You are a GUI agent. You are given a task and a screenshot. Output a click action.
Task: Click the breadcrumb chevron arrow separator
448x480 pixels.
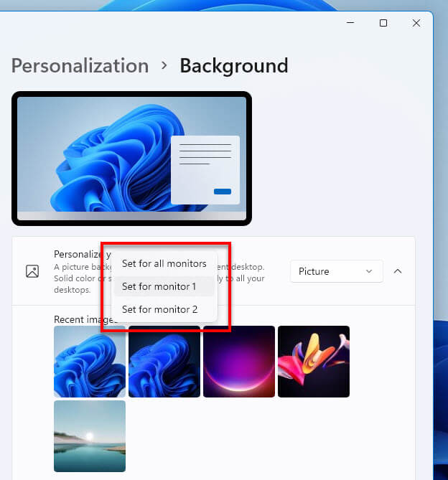coord(164,66)
